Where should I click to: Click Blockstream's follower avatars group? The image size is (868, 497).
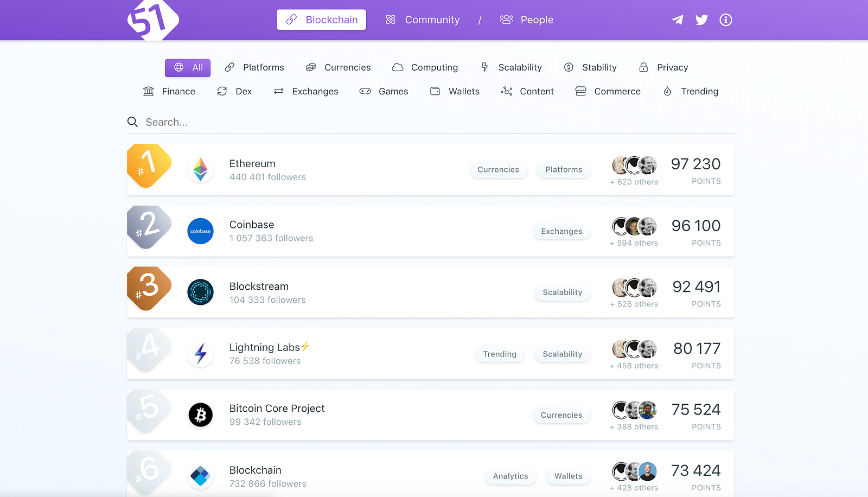coord(634,288)
